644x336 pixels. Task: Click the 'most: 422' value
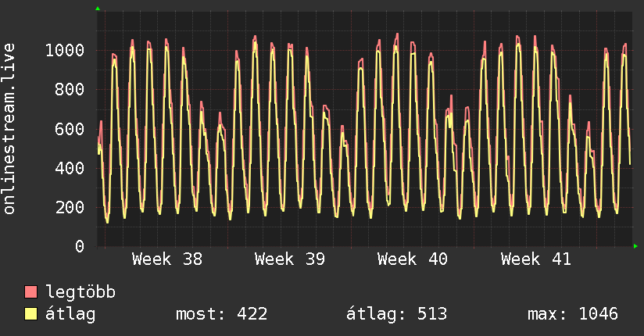coord(222,314)
